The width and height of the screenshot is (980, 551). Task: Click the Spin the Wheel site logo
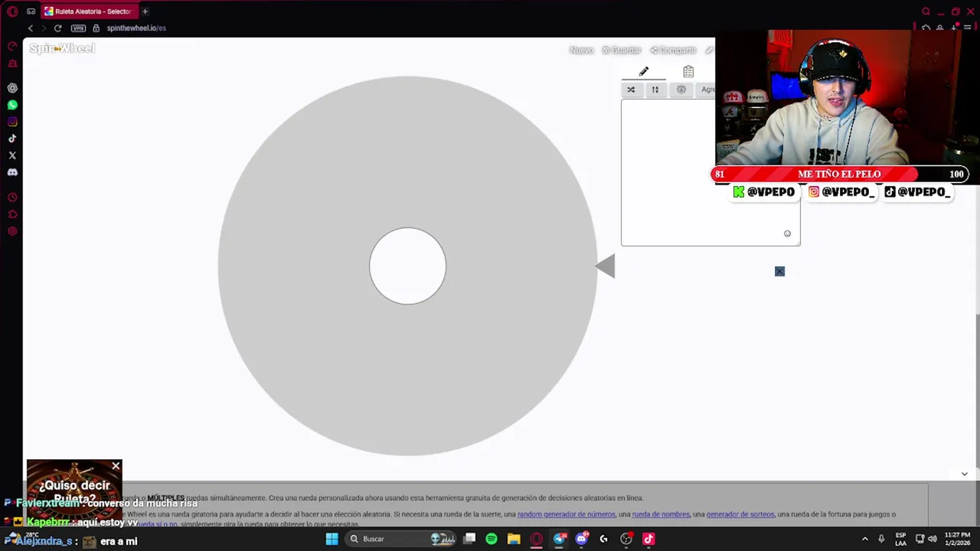click(62, 48)
